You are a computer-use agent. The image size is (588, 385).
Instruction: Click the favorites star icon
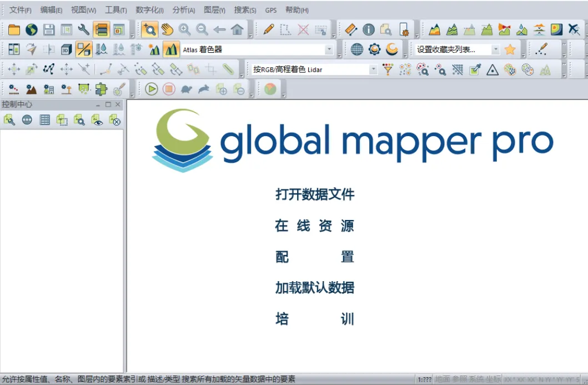(x=510, y=49)
